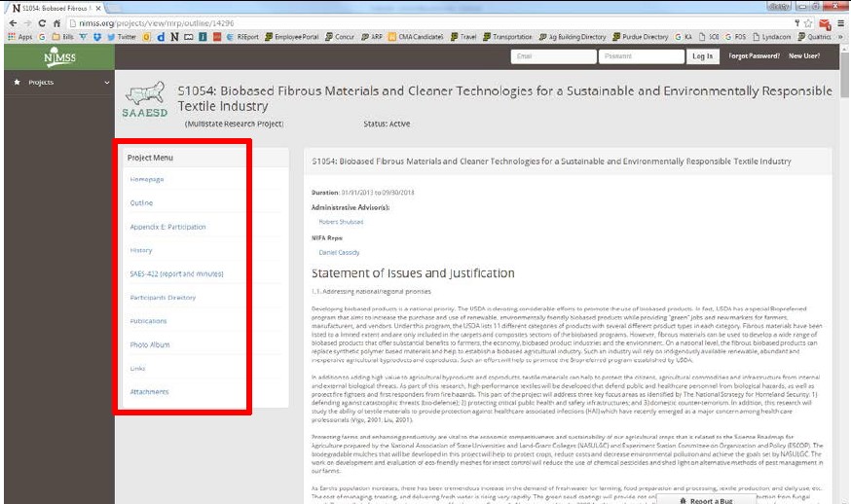Click the browser back arrow

tap(11, 22)
